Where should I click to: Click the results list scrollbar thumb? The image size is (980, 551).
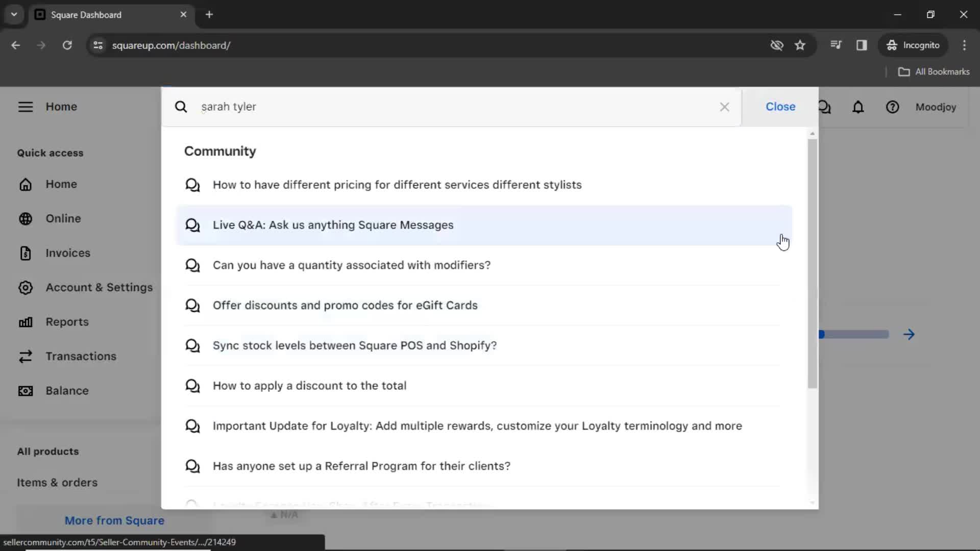(813, 263)
